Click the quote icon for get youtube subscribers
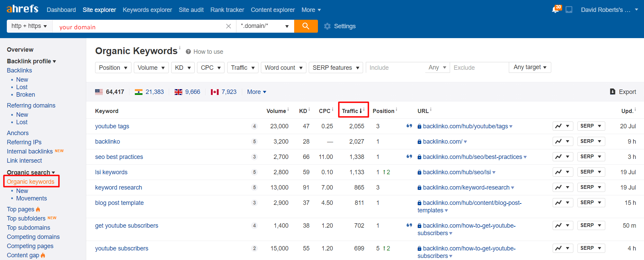 pos(409,225)
